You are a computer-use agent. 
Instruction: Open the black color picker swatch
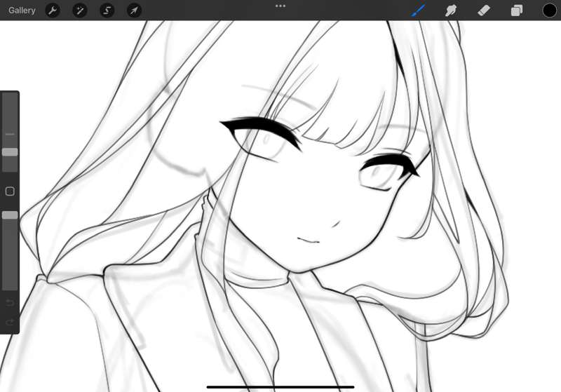coord(550,11)
